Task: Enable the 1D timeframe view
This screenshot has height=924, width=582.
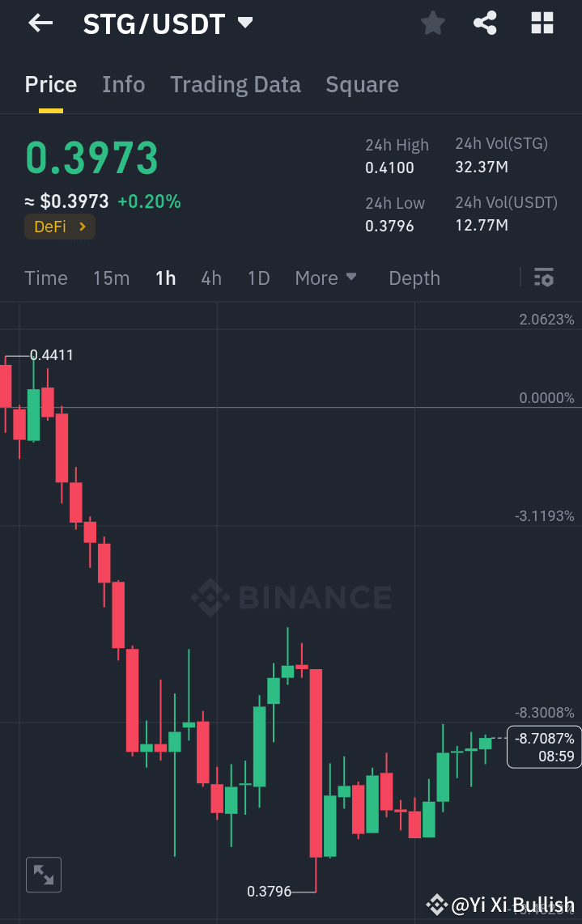Action: 258,278
